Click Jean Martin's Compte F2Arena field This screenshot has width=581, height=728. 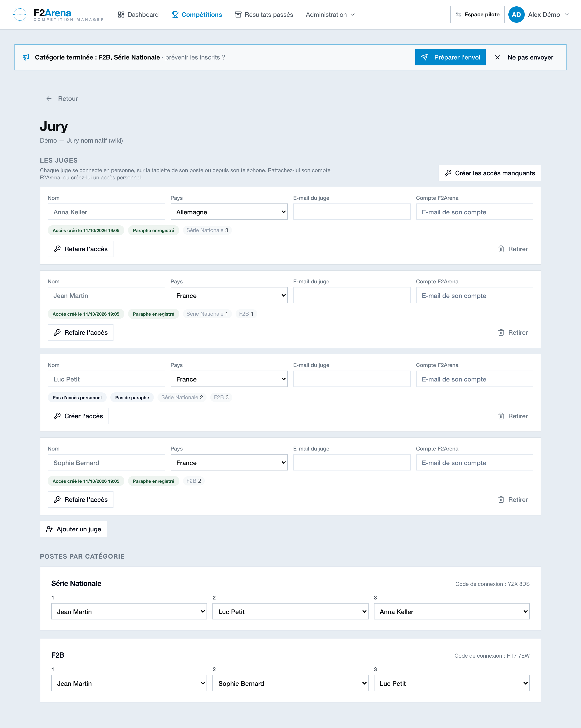pyautogui.click(x=475, y=295)
